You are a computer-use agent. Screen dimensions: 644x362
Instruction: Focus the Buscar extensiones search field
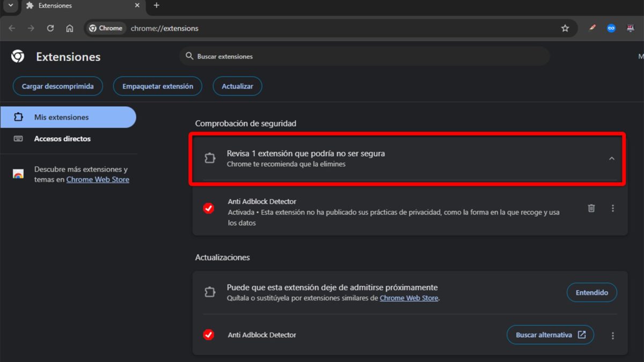[x=364, y=56]
